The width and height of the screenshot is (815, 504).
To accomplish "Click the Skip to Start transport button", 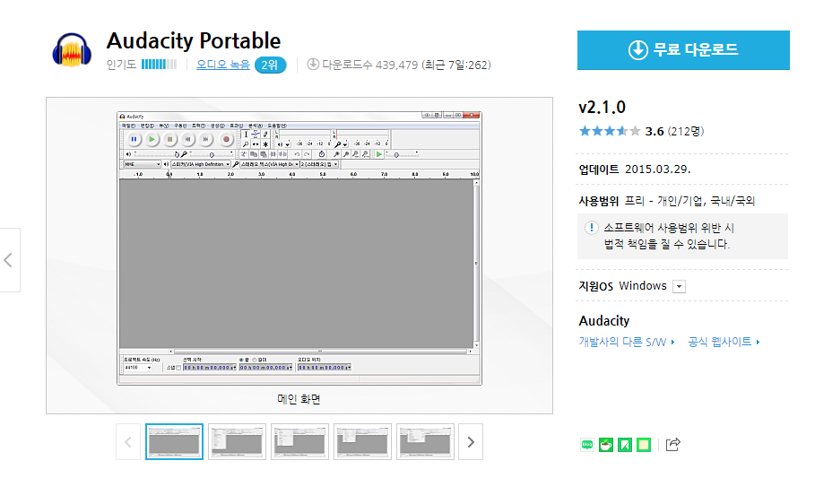I will pos(187,139).
